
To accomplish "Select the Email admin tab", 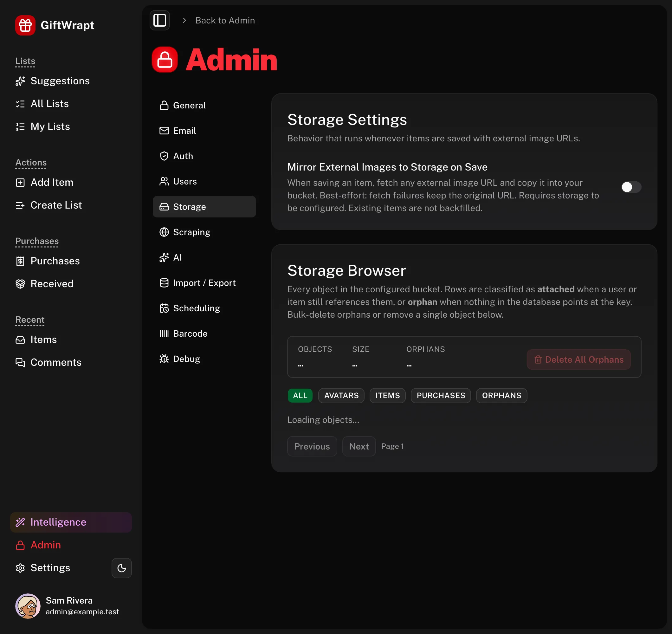I will coord(204,131).
